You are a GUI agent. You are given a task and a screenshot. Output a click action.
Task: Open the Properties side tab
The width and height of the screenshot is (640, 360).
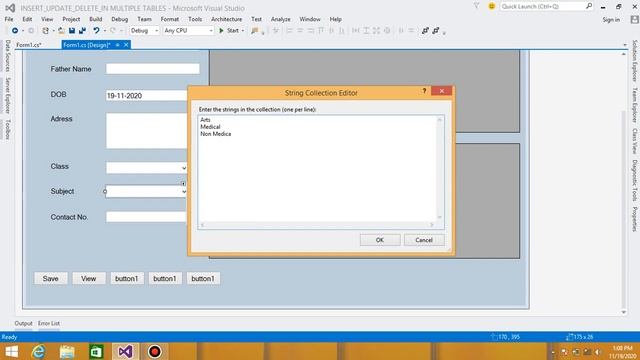(x=635, y=219)
